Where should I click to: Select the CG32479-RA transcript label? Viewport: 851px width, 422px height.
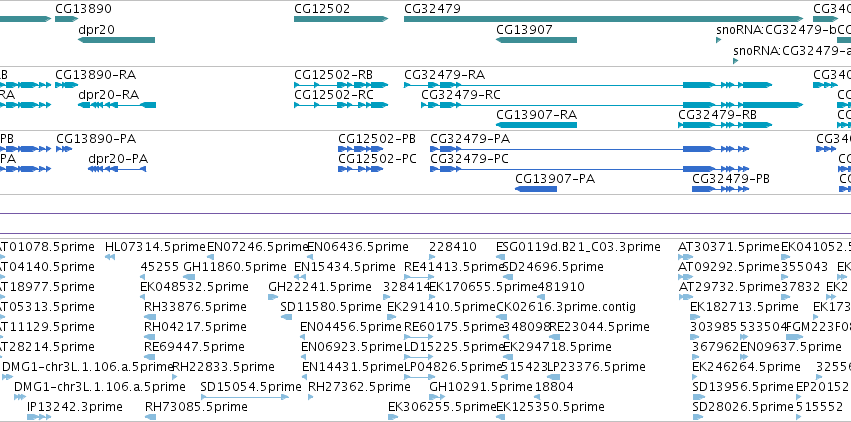pos(444,74)
